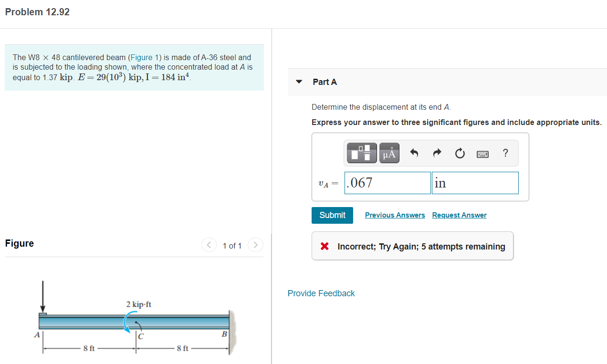This screenshot has width=607, height=364.
Task: View Previous Answers
Action: [395, 215]
